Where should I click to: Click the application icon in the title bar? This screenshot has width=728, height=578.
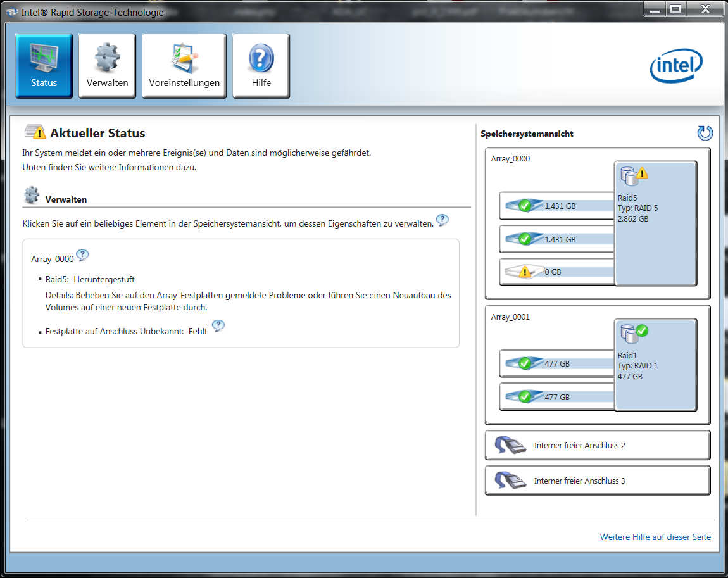click(11, 12)
